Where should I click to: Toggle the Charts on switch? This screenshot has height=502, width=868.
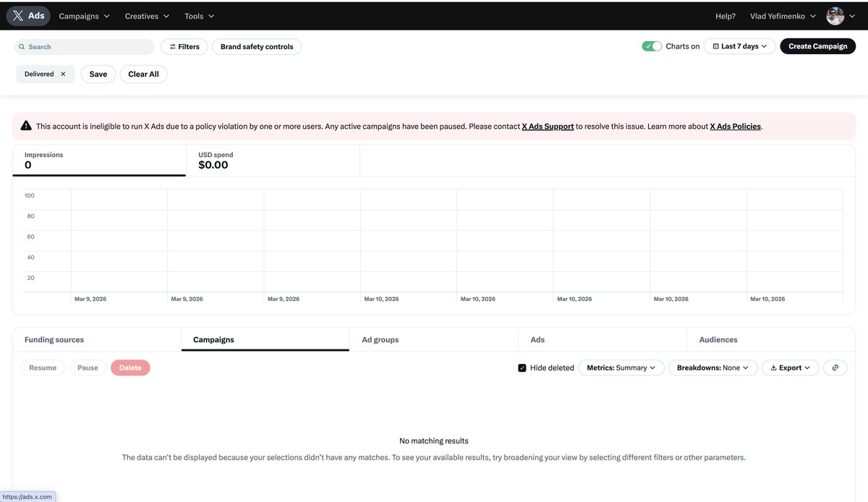pos(652,46)
